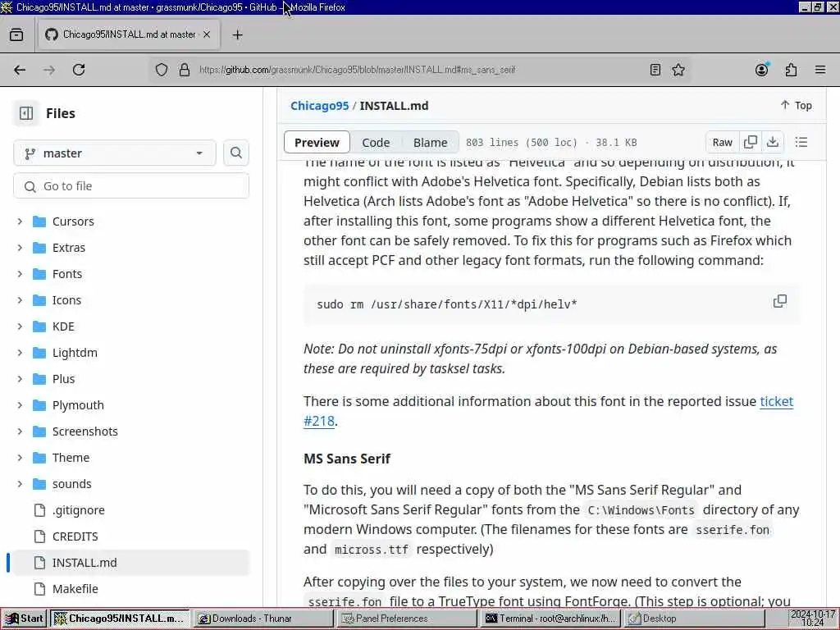Viewport: 840px width, 630px height.
Task: Toggle reader view icon in address bar
Action: 655,70
